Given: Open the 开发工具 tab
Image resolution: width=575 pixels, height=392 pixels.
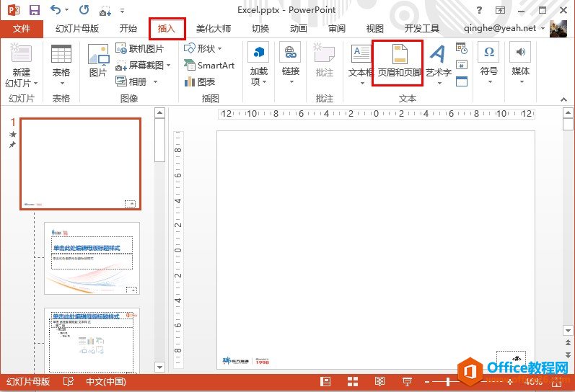Looking at the screenshot, I should pos(422,29).
